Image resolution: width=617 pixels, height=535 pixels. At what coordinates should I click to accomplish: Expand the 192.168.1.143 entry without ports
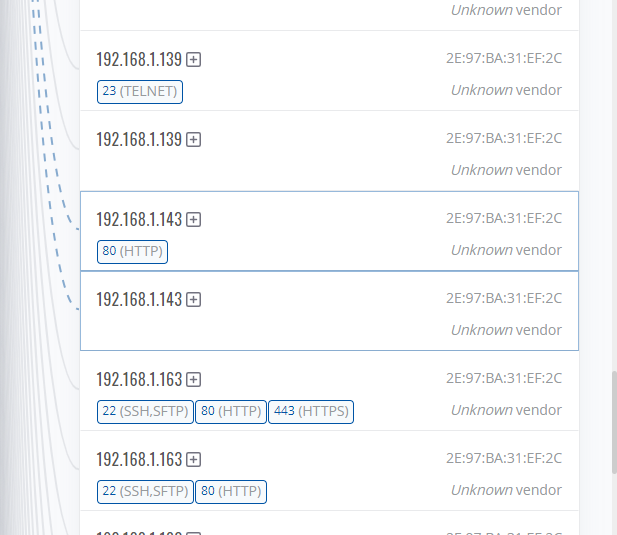tap(193, 300)
